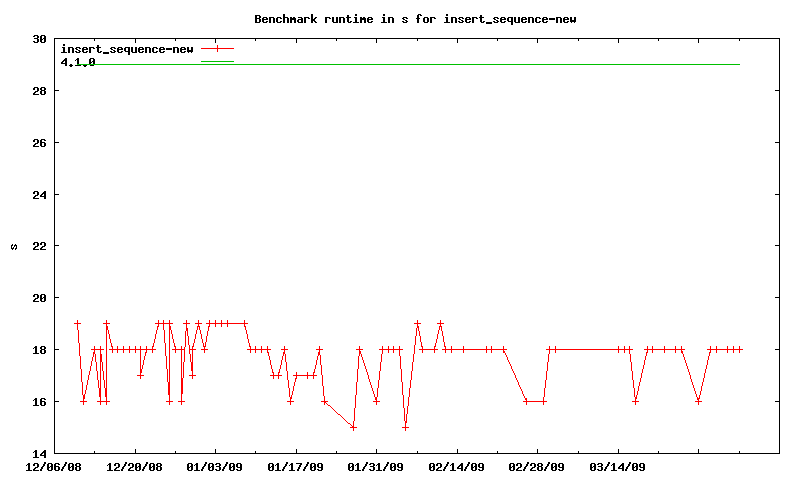The height and width of the screenshot is (480, 800).
Task: Select the 02/14/09 x-axis date label
Action: coord(457,467)
